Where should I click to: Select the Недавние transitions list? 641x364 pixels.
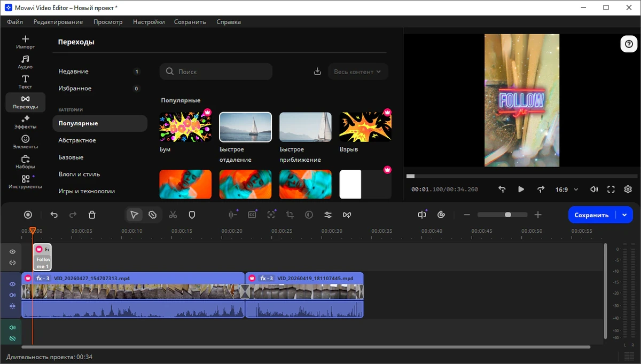click(x=99, y=72)
